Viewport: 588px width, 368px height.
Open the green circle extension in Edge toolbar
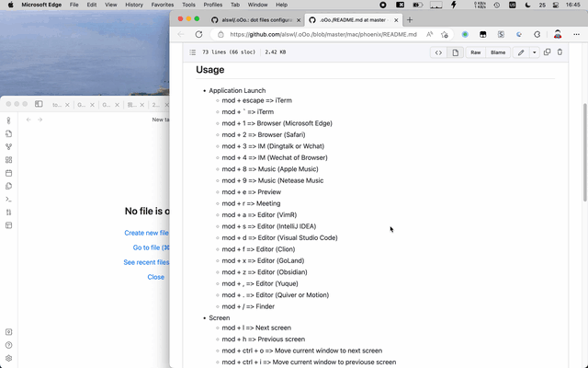(465, 35)
